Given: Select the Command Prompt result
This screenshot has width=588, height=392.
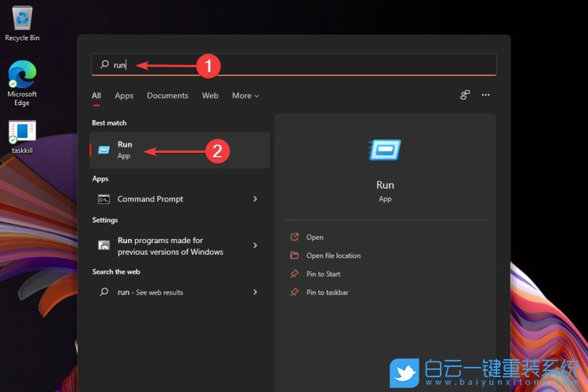Looking at the screenshot, I should tap(180, 199).
